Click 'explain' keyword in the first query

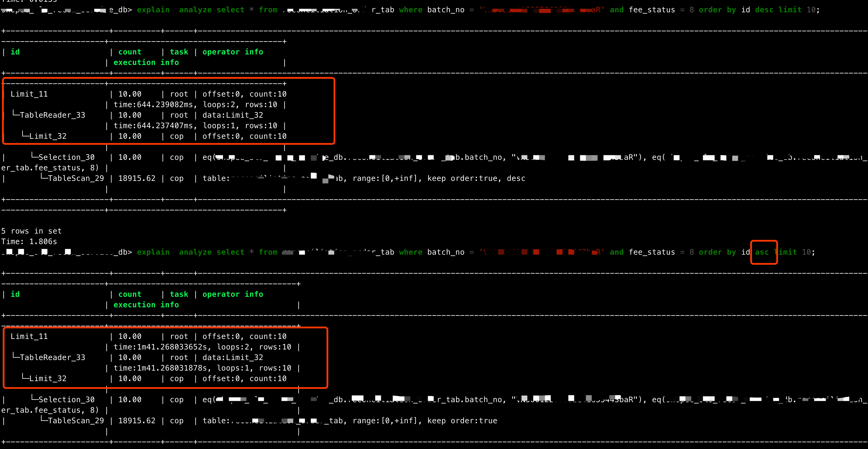click(153, 10)
